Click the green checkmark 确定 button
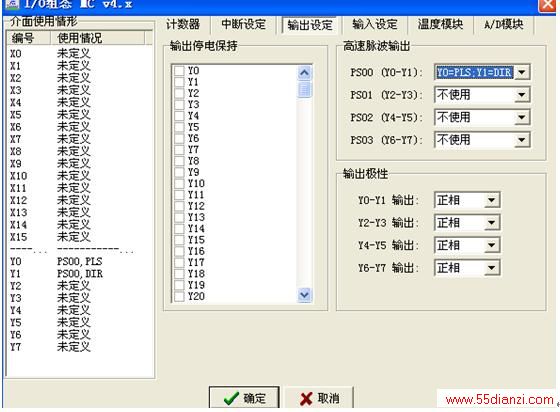Viewport: 560px width, 412px height. pos(244,398)
